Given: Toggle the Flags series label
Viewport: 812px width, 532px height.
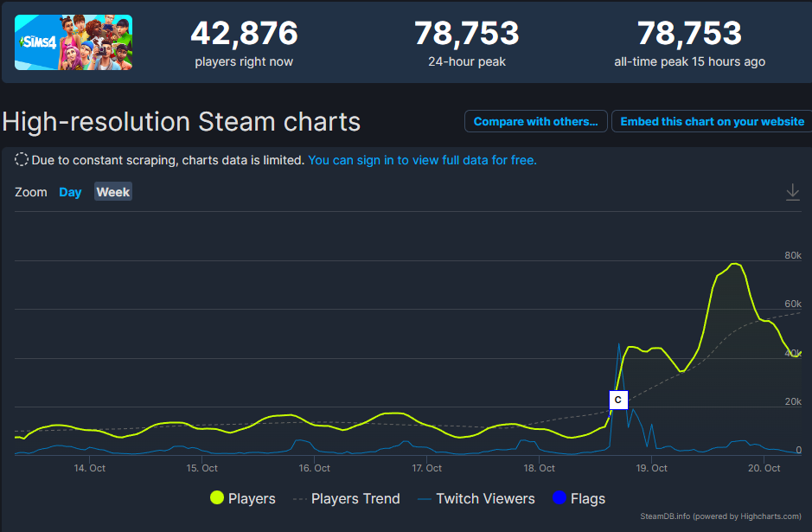Looking at the screenshot, I should click(588, 498).
